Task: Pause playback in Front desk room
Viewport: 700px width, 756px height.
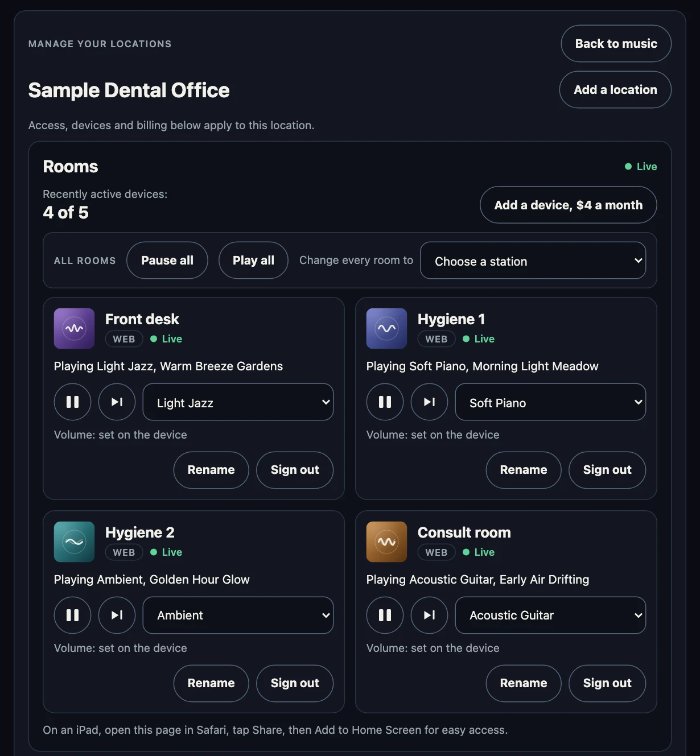Action: 72,402
